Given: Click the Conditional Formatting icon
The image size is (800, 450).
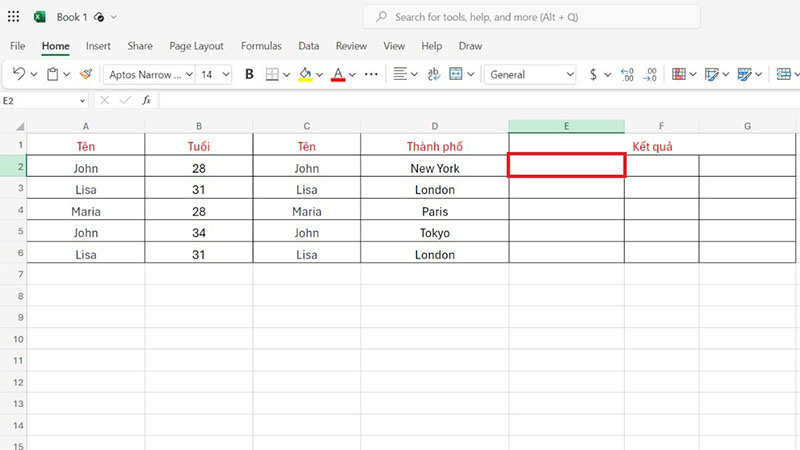Looking at the screenshot, I should point(678,74).
